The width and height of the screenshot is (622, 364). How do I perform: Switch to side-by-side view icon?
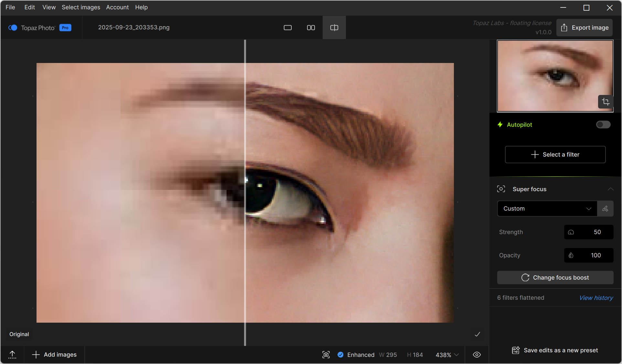311,28
